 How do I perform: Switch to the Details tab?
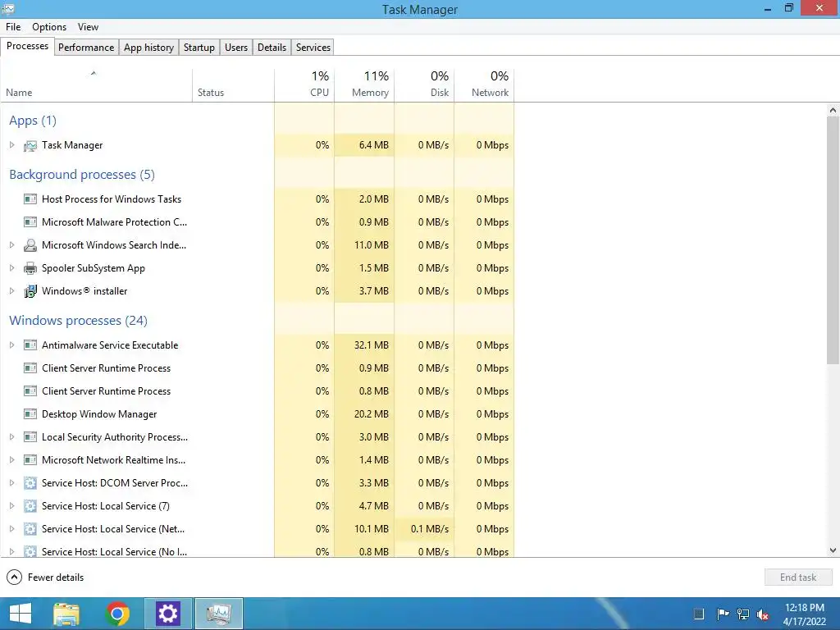[272, 47]
